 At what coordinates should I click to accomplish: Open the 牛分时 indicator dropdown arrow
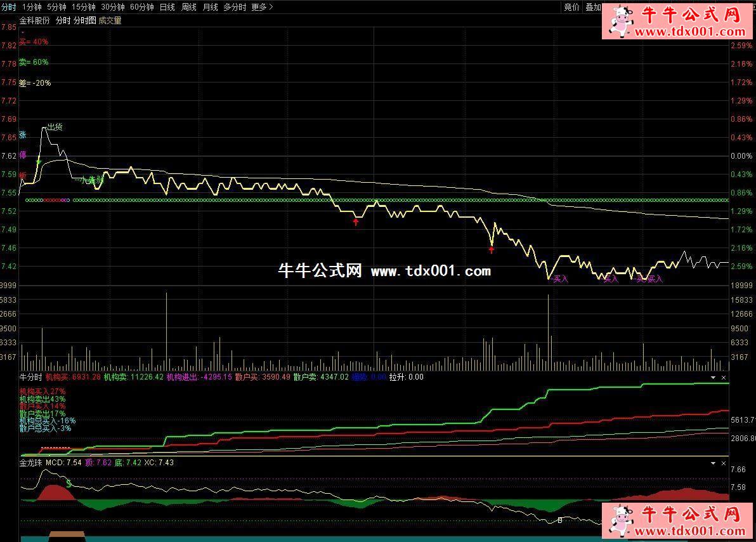click(713, 378)
